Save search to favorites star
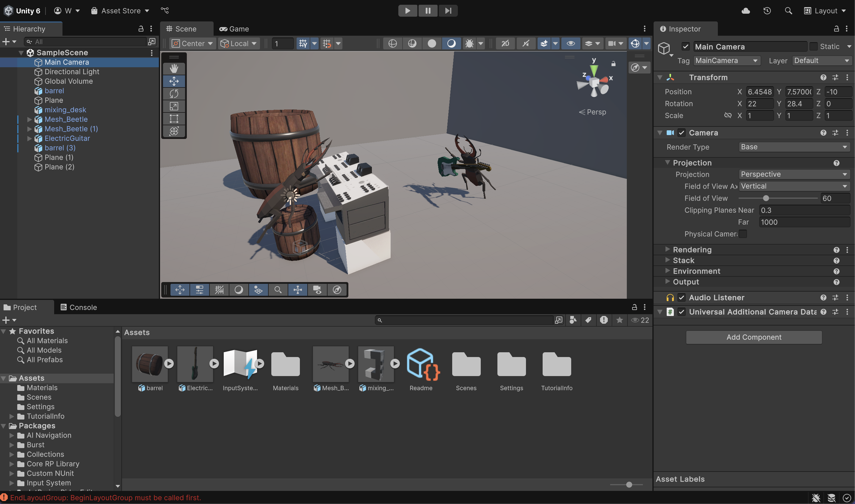Screen dimensions: 855x504 coord(619,320)
